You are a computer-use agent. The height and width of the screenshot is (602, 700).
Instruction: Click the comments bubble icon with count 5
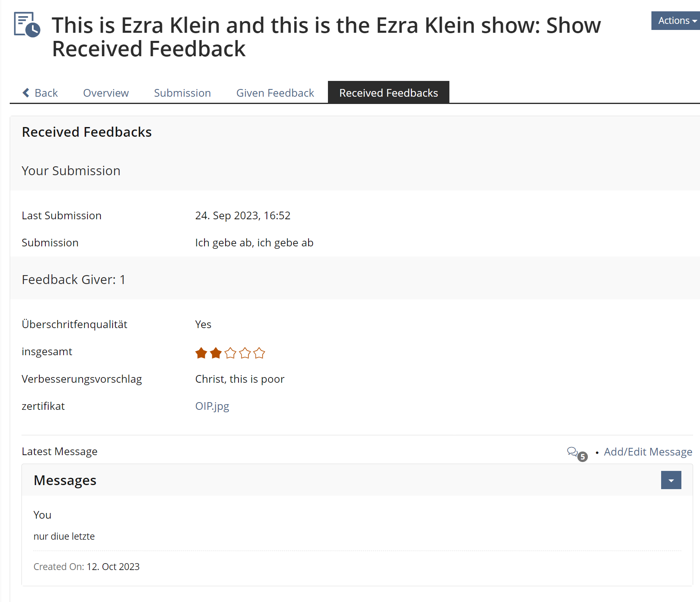573,452
